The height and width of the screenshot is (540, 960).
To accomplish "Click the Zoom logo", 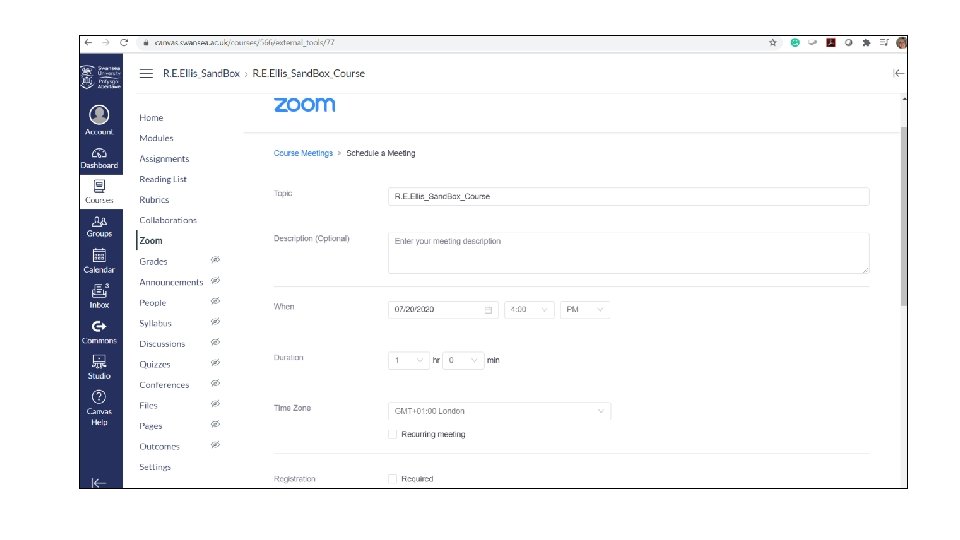I will [x=304, y=105].
